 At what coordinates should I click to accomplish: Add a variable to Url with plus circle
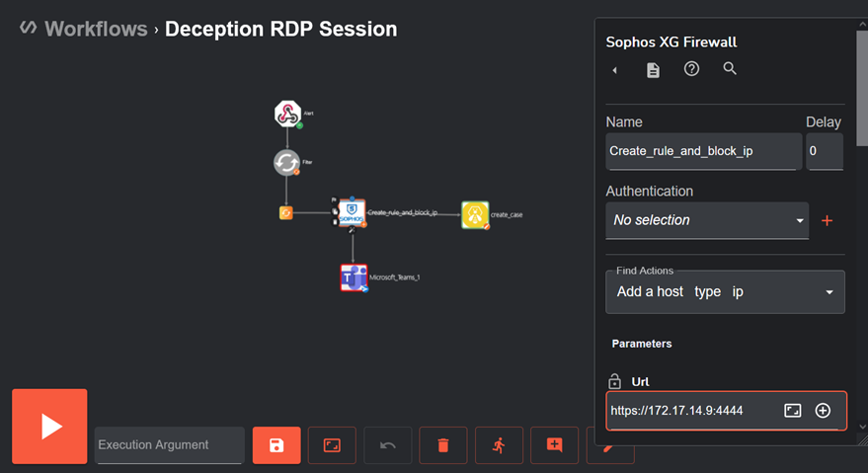click(823, 411)
